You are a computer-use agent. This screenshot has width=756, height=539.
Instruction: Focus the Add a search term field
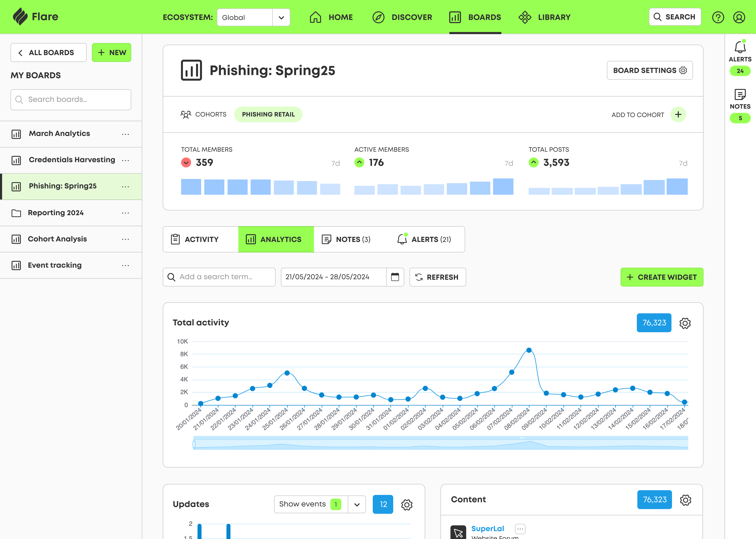tap(219, 277)
